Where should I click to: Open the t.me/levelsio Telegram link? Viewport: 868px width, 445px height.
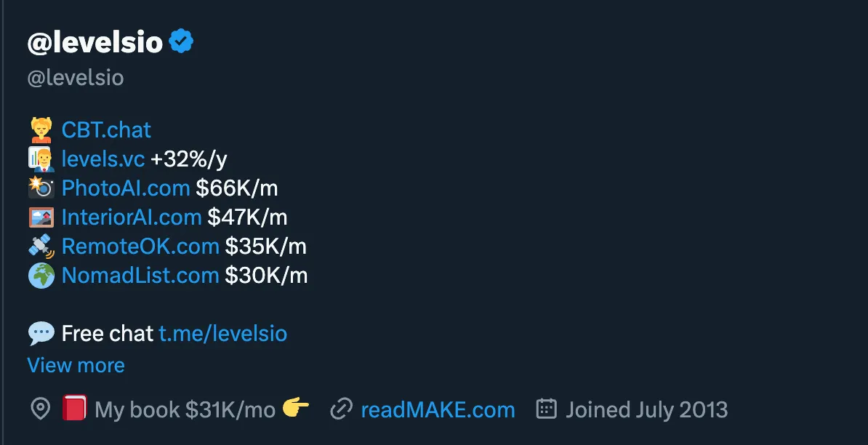tap(223, 334)
